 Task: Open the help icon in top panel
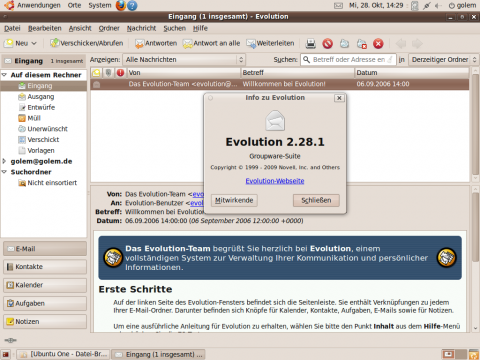(x=132, y=5)
